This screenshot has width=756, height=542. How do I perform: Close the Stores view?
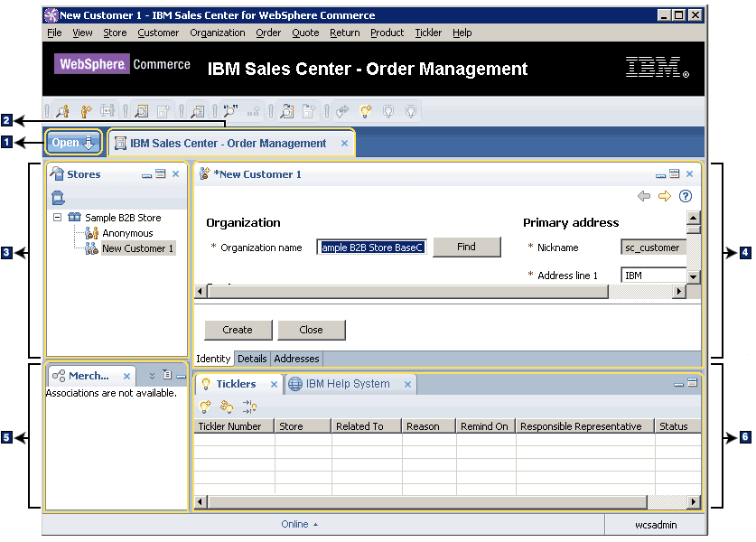[x=175, y=174]
